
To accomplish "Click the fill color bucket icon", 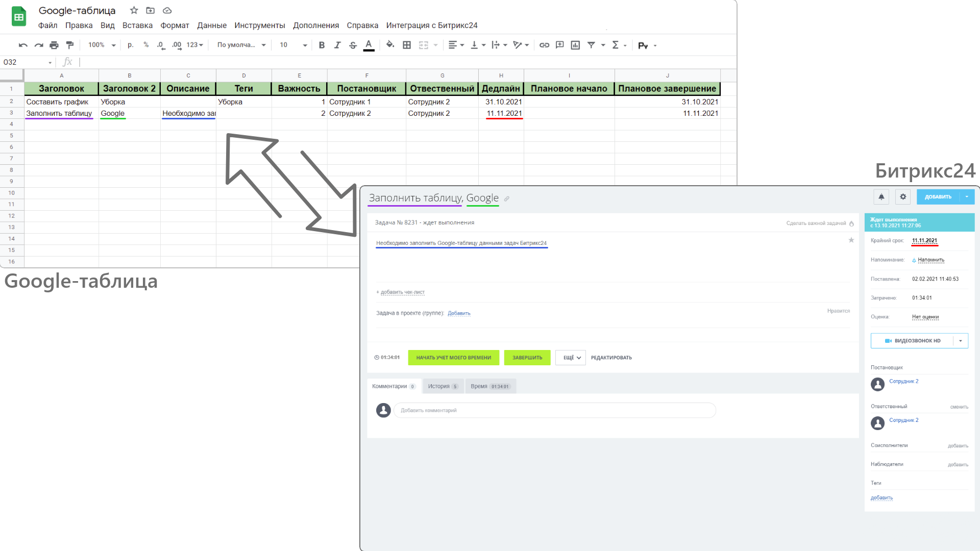I will 390,45.
